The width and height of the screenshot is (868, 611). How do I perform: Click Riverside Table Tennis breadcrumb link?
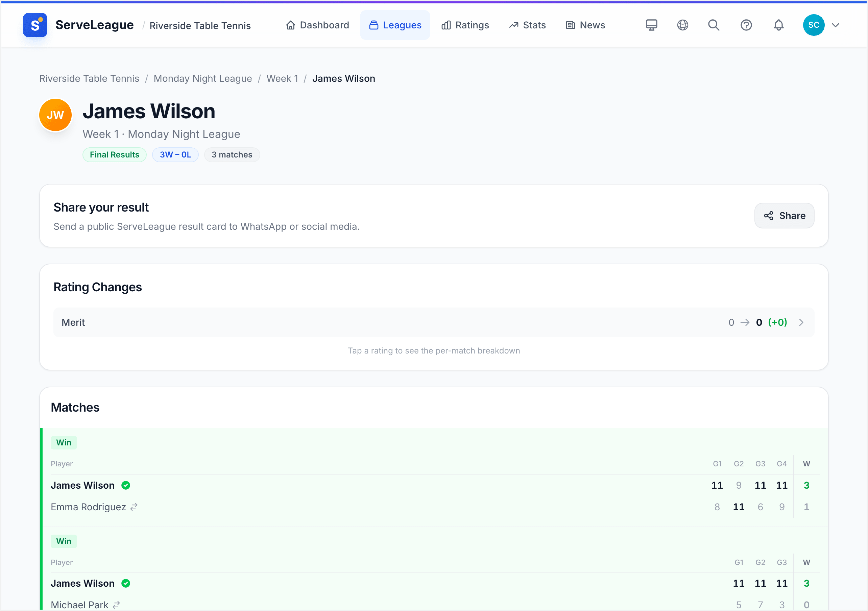click(x=89, y=78)
